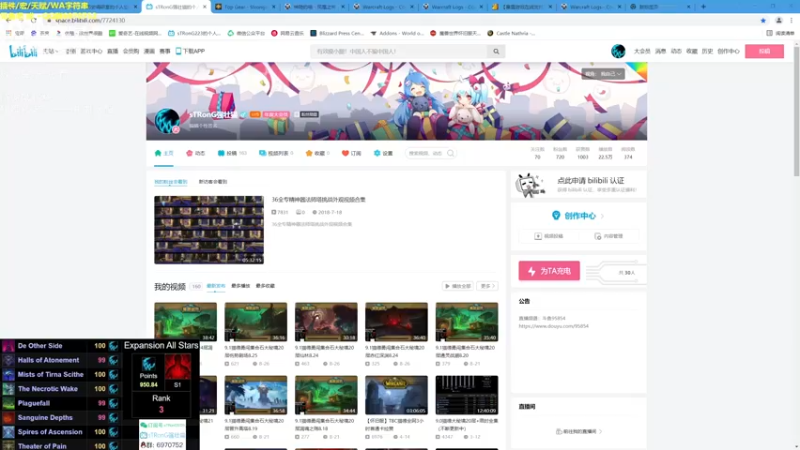Click the Mists of Tirna Scithe row
This screenshot has height=450, width=800.
pos(60,374)
